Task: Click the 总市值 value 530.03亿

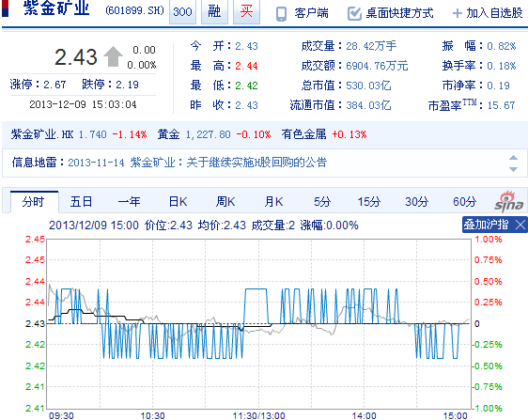Action: click(x=368, y=86)
